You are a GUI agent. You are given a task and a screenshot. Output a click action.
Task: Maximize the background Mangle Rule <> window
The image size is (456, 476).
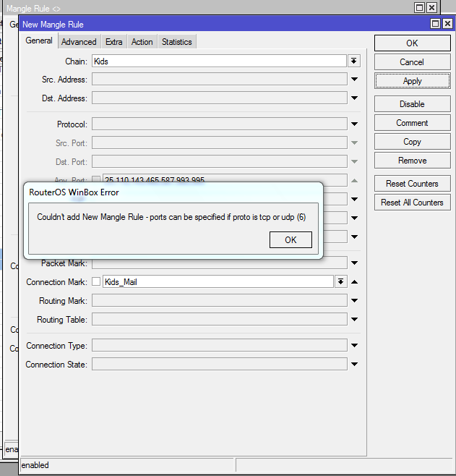pyautogui.click(x=420, y=7)
